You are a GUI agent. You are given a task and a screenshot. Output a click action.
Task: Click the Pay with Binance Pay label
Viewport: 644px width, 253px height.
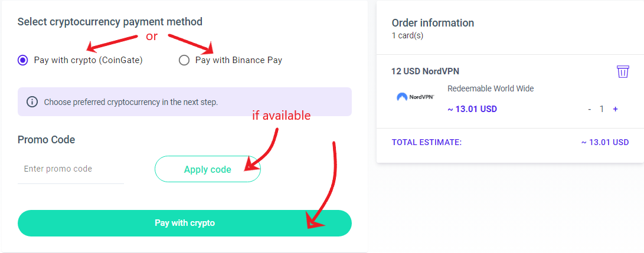pos(238,60)
